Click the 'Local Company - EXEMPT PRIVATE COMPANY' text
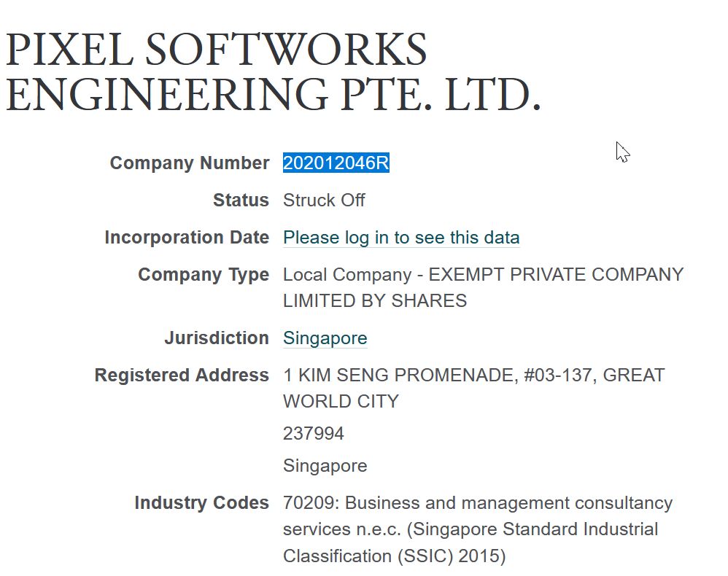728x576 pixels. point(484,275)
